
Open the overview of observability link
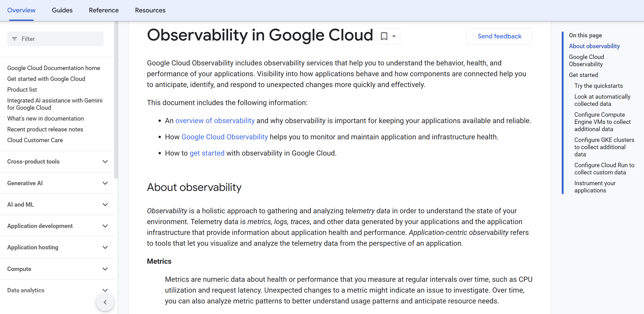(215, 120)
